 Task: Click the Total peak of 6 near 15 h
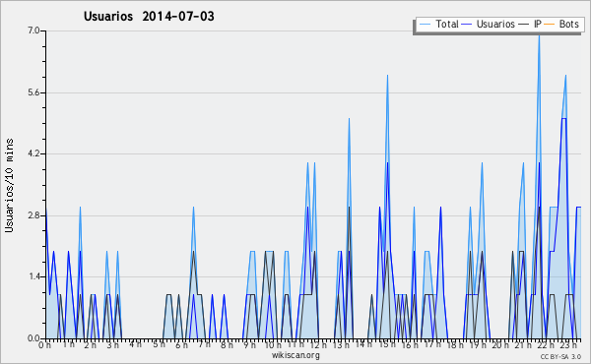tap(387, 77)
